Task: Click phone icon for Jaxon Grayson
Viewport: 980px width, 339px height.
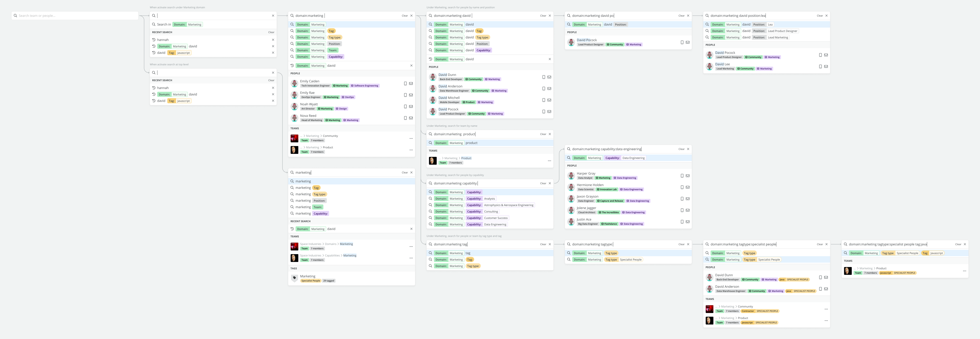Action: point(682,199)
